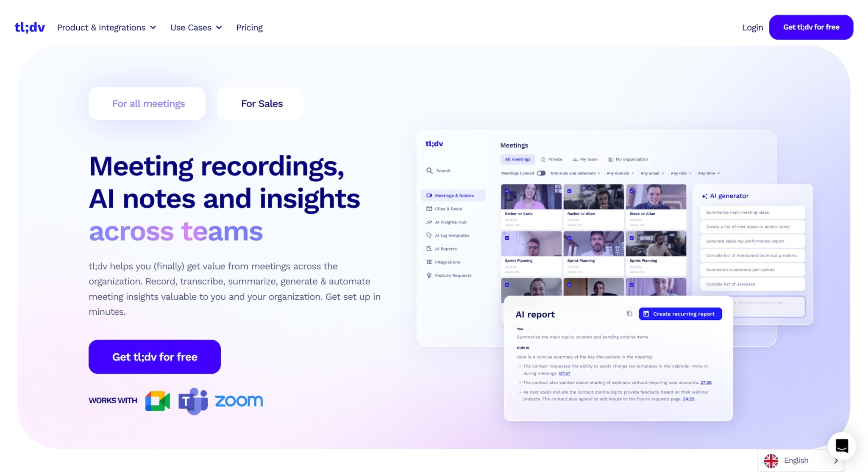The image size is (868, 472).
Task: Click the AI generator icon
Action: point(704,196)
